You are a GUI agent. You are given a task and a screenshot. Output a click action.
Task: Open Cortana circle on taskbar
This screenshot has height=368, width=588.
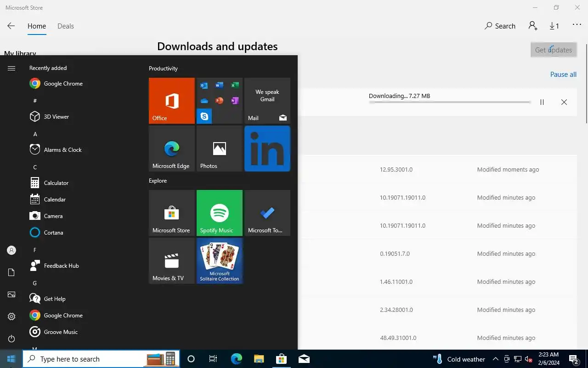191,359
